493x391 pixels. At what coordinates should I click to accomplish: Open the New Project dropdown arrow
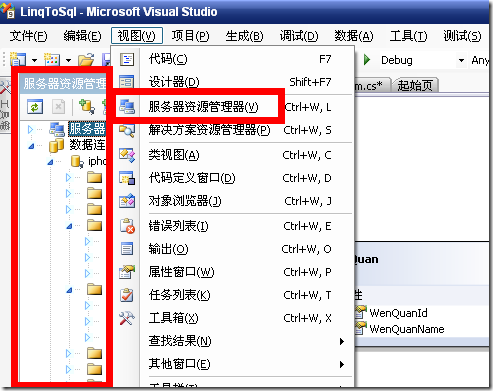point(34,60)
